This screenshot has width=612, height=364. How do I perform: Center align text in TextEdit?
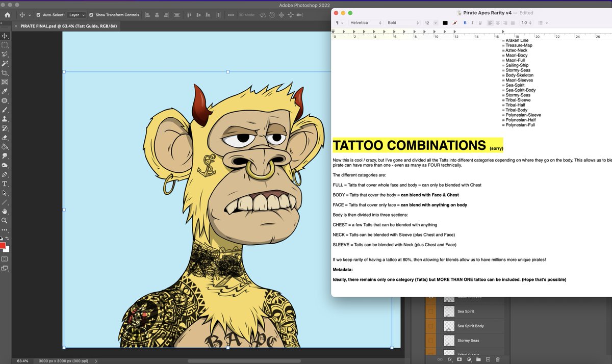498,22
